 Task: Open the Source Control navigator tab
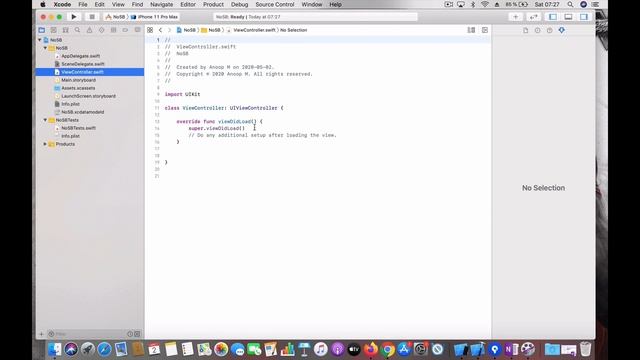(x=53, y=30)
